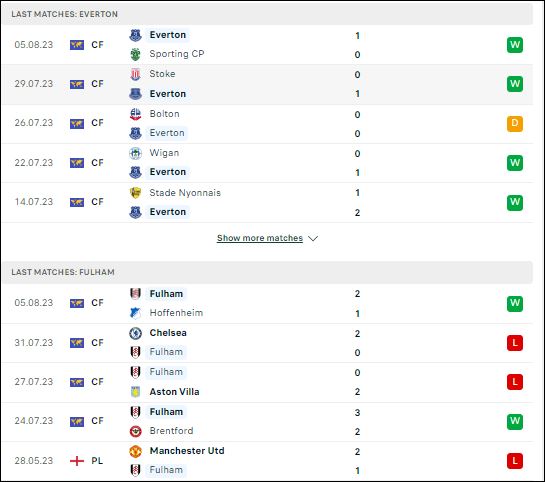Select the Last Matches: Everton section header
This screenshot has height=482, width=545.
click(x=267, y=14)
